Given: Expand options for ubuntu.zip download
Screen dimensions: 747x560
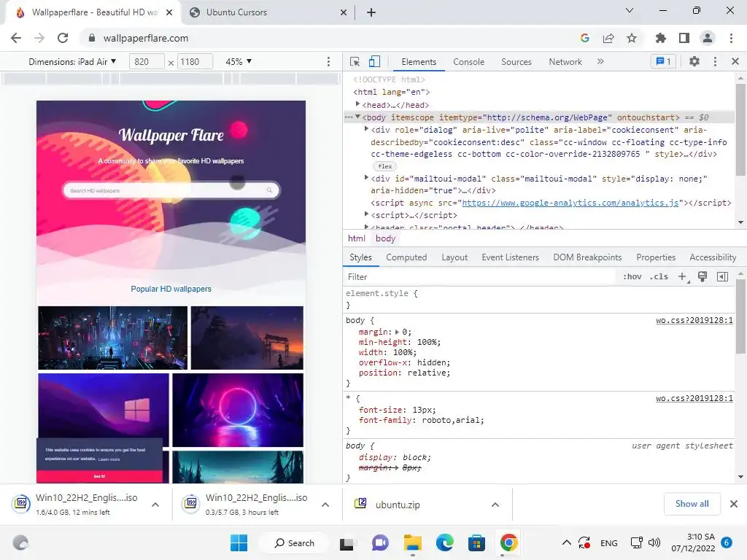Looking at the screenshot, I should (x=495, y=505).
